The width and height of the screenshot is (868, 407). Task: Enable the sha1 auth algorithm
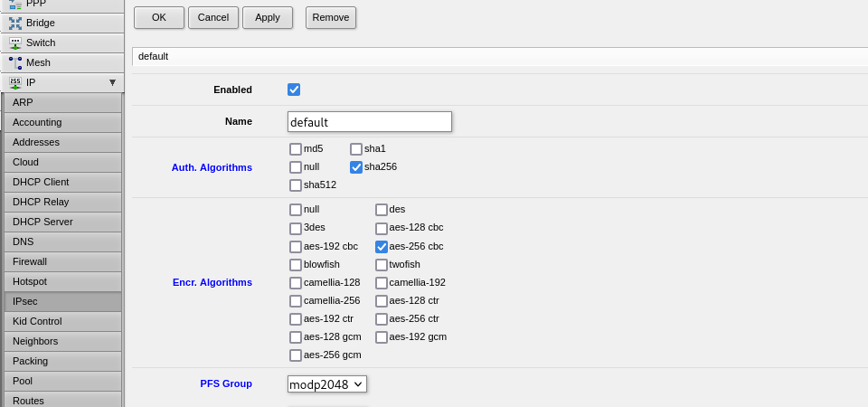(356, 149)
